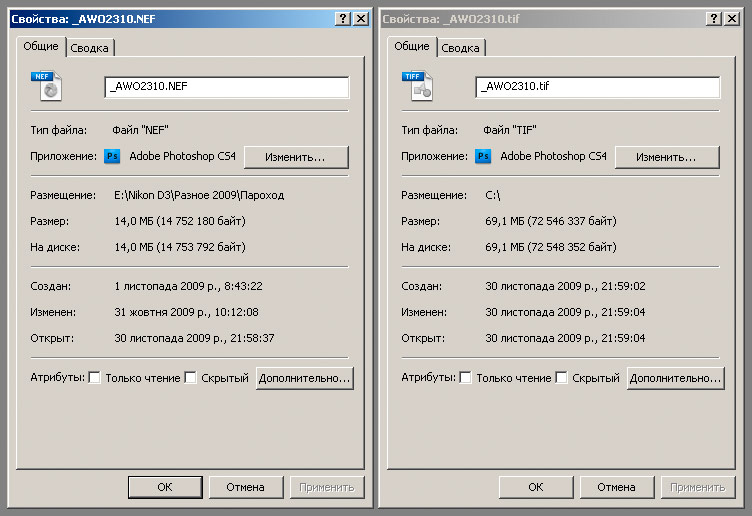Viewport: 752px width, 516px height.
Task: Click Photoshop icon in TIF properties window
Action: coord(483,156)
